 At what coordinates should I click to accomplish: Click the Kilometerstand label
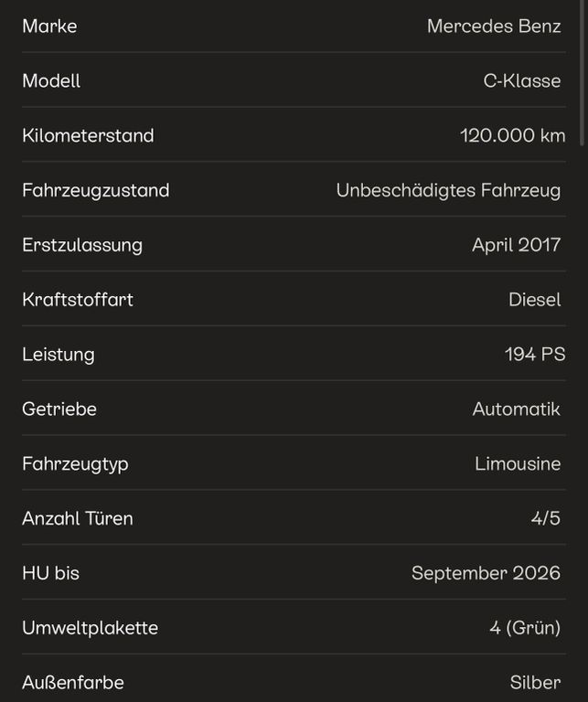click(x=88, y=136)
